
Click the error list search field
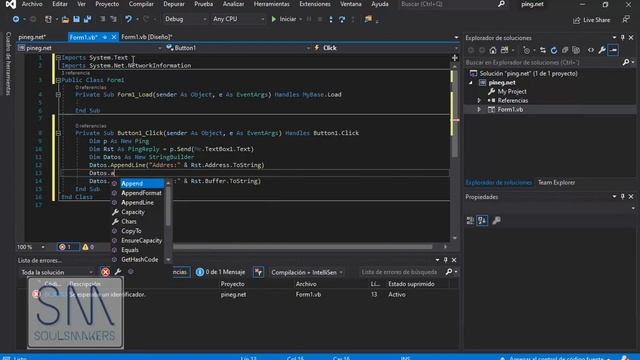pos(400,272)
